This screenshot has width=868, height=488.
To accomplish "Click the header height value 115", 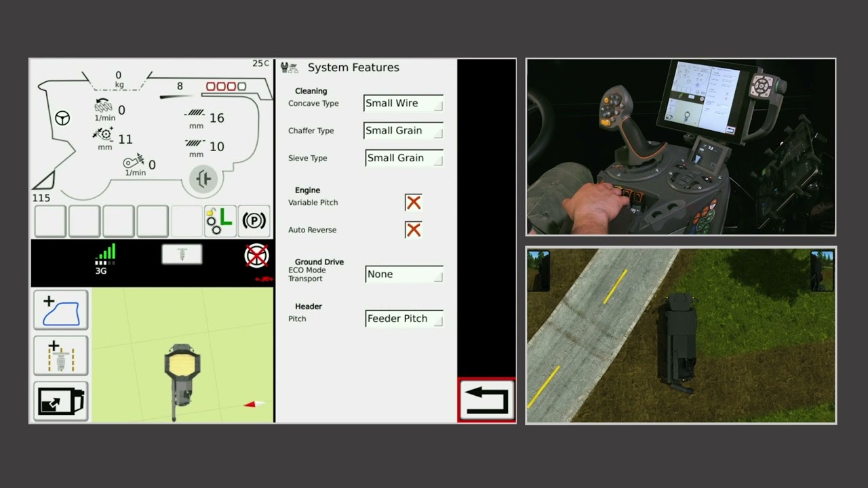I will 41,198.
